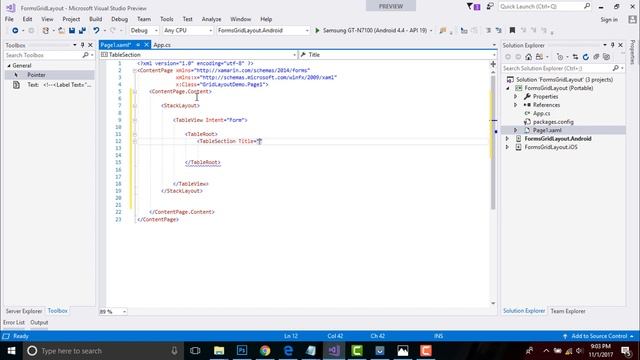Open Chrome from the taskbar
Screen dimensions: 640x360
point(265,351)
